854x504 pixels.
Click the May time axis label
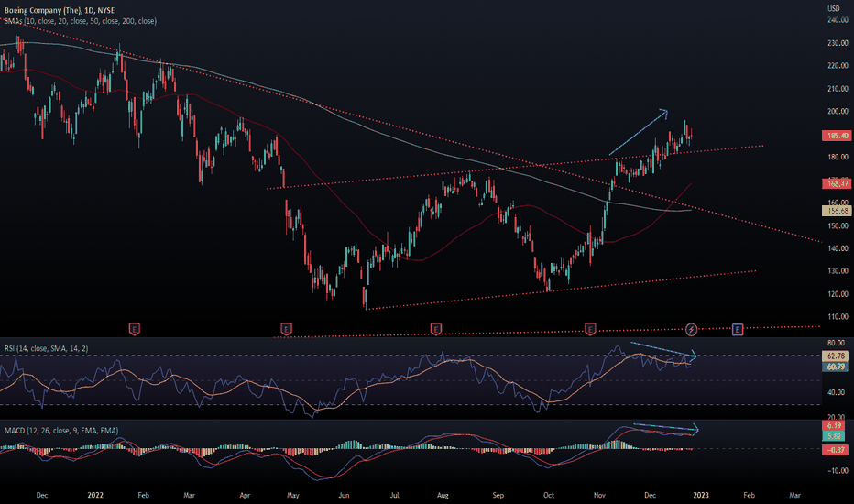pyautogui.click(x=293, y=495)
